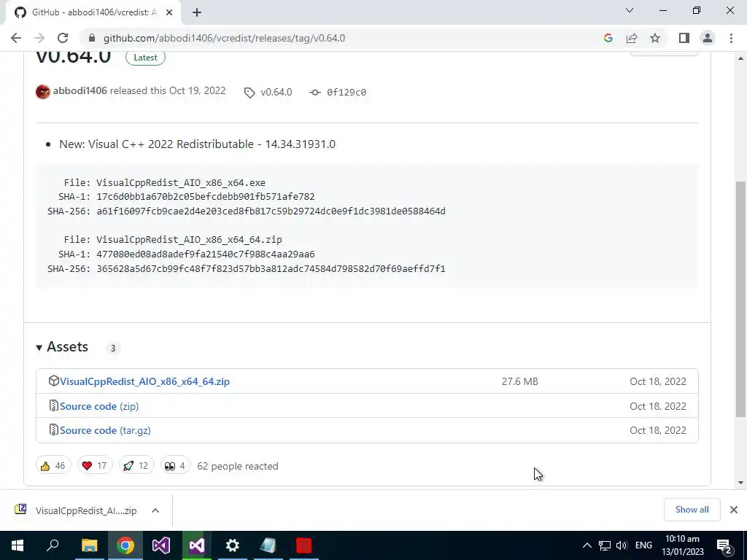Click the eyes reaction 4
The width and height of the screenshot is (747, 560).
[175, 465]
